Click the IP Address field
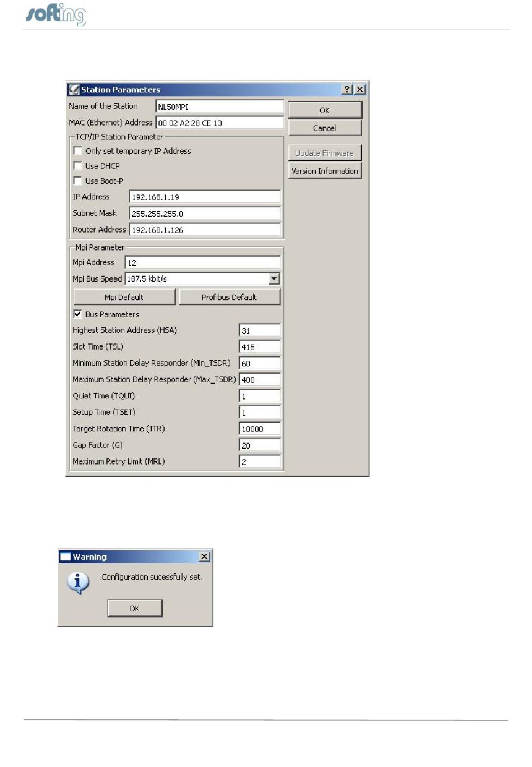532x767 pixels. pos(205,197)
